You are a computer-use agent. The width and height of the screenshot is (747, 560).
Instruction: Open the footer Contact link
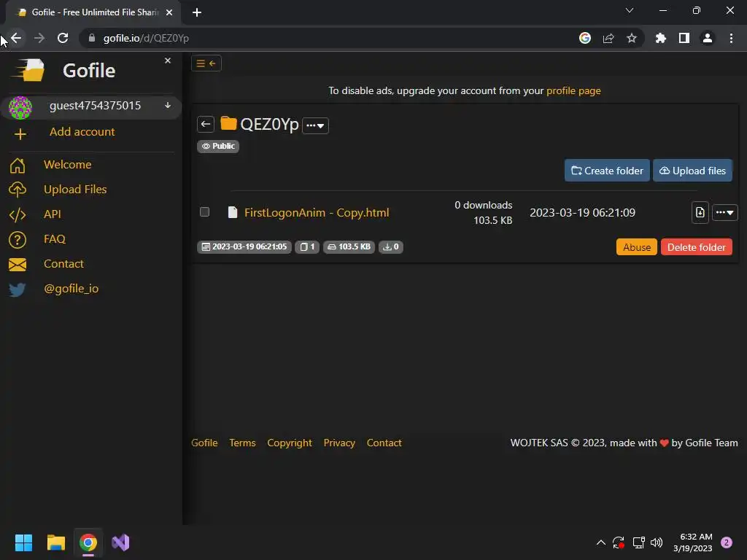tap(384, 443)
